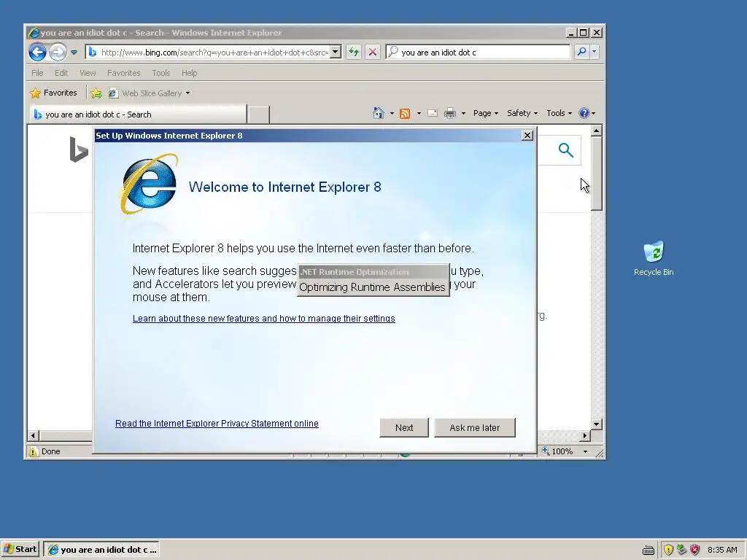Click the vertical scrollbar up arrow
This screenshot has height=560, width=747.
click(597, 131)
